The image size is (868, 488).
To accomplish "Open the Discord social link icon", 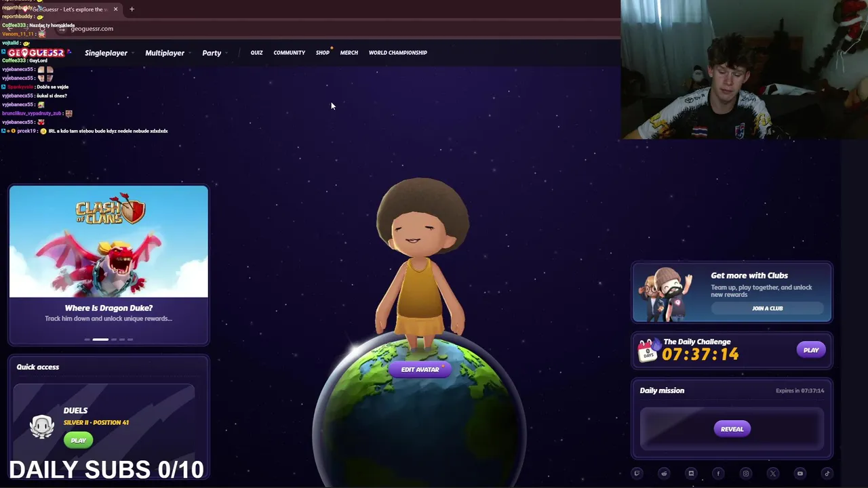I will pyautogui.click(x=691, y=474).
